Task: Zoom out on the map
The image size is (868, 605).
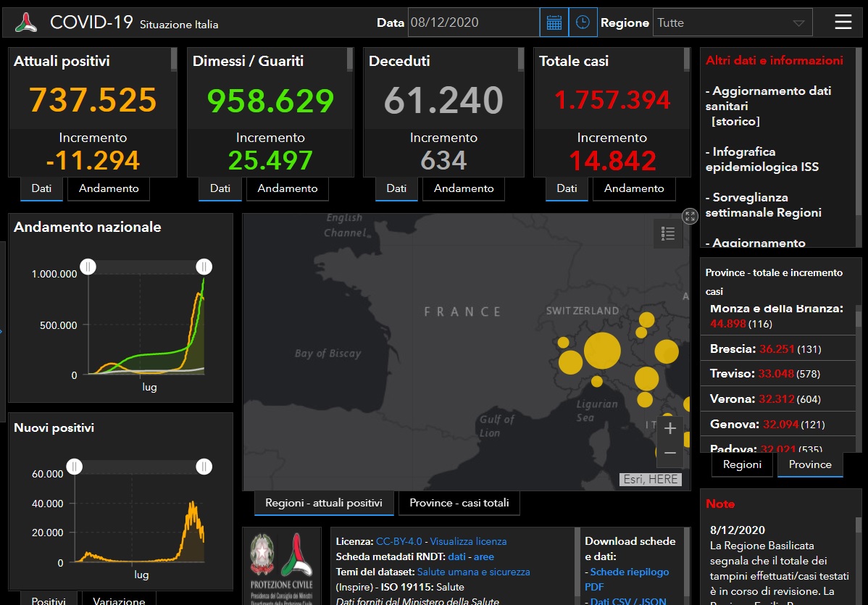Action: (669, 454)
